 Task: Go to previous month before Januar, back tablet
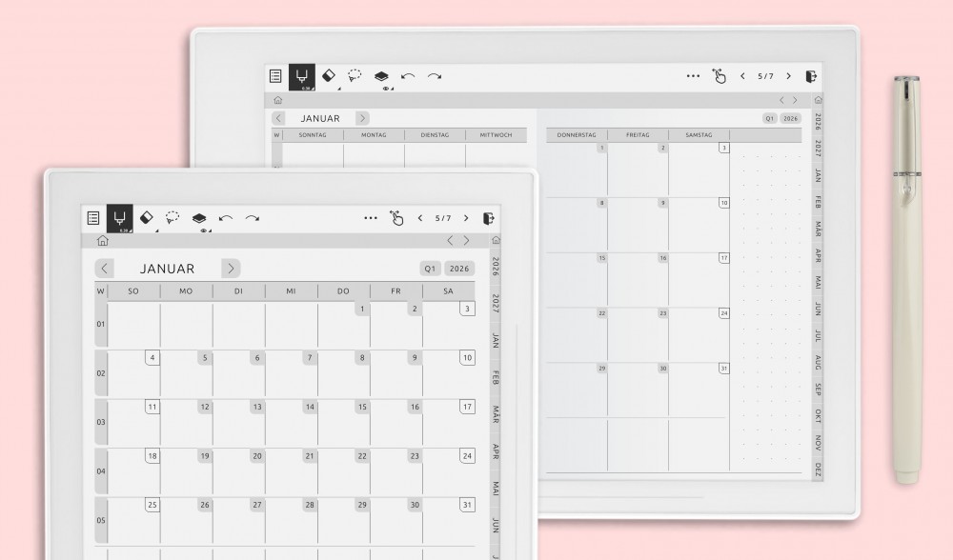277,118
